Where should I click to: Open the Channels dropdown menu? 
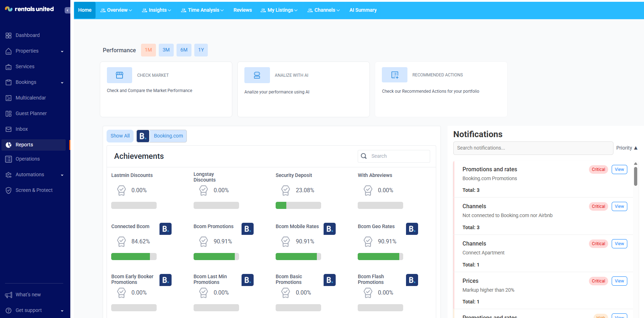pos(324,10)
